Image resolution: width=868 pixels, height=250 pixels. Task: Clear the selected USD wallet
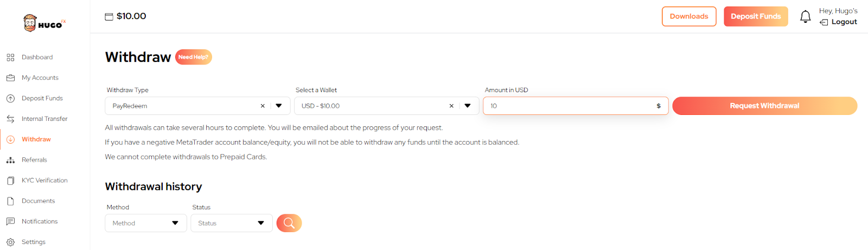(451, 106)
